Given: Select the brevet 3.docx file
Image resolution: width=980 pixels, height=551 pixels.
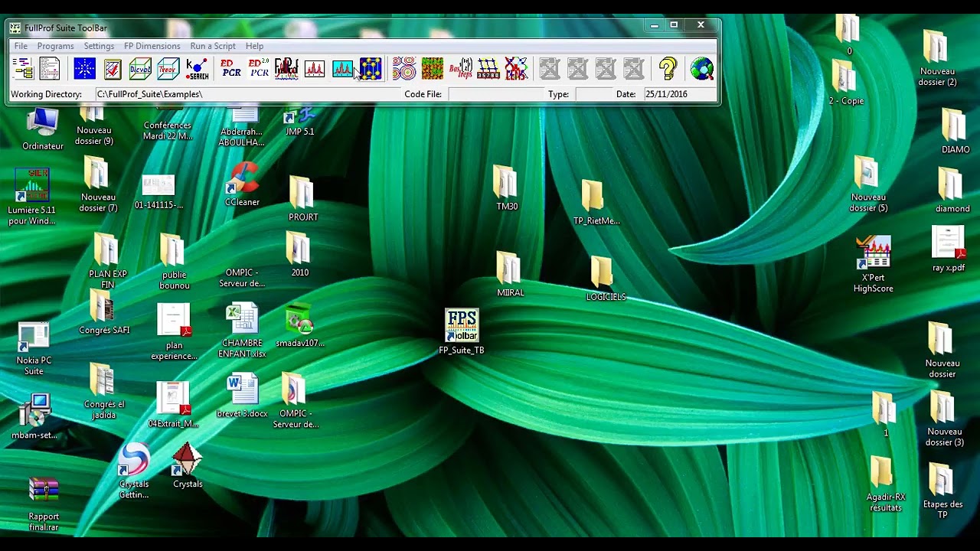Looking at the screenshot, I should click(x=242, y=396).
